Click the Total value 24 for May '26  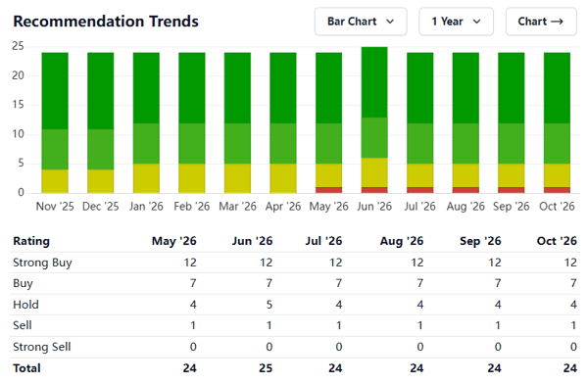190,368
